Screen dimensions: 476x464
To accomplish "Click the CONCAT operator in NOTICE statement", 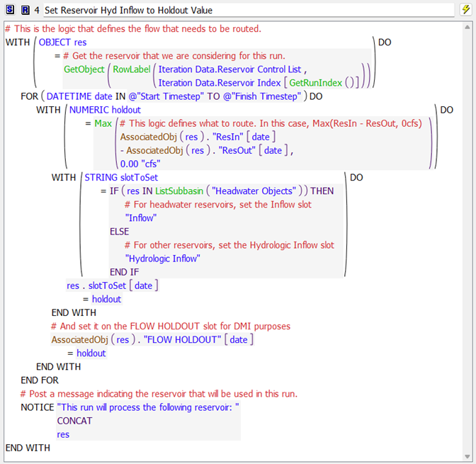I will click(x=75, y=421).
